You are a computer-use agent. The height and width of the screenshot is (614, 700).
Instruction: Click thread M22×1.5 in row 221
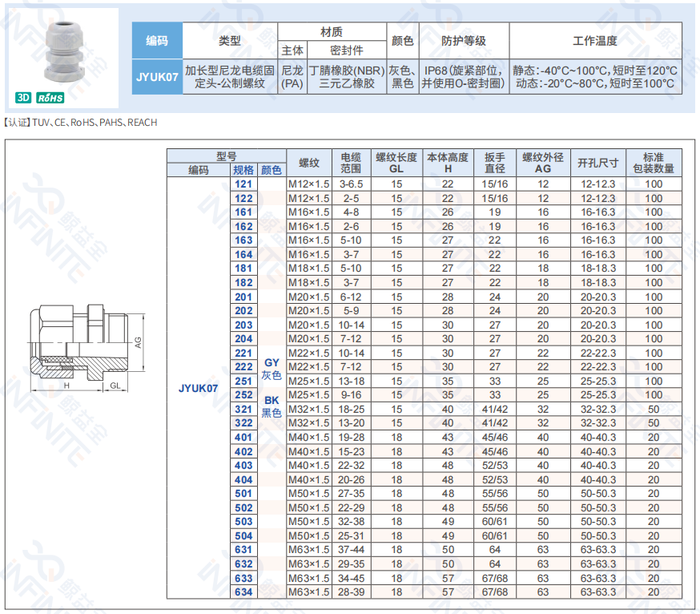[309, 353]
